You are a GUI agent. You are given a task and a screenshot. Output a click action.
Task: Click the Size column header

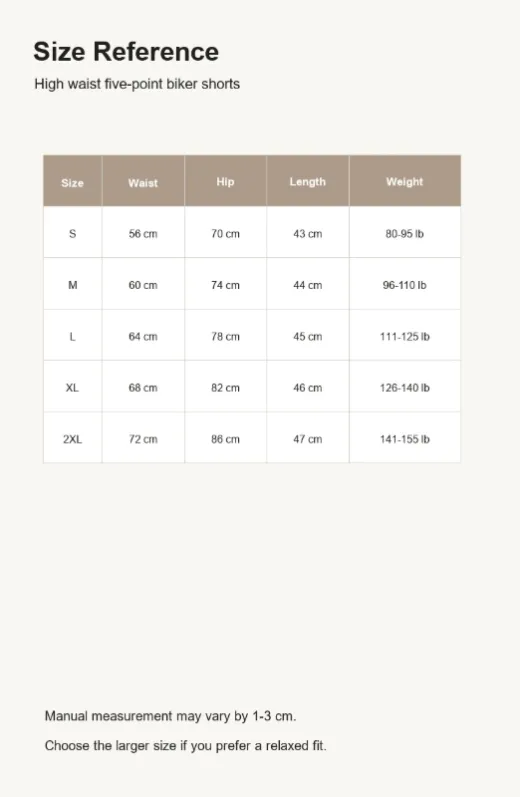pos(72,183)
